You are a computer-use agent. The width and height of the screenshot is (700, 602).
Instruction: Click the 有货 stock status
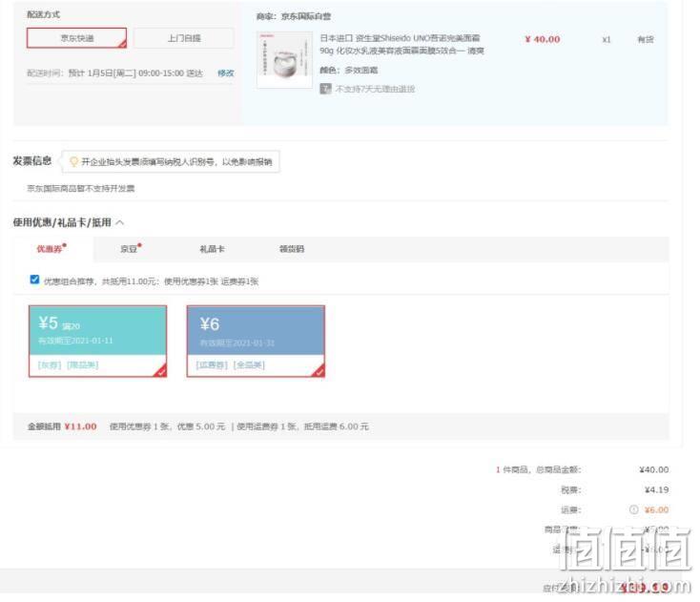(645, 40)
